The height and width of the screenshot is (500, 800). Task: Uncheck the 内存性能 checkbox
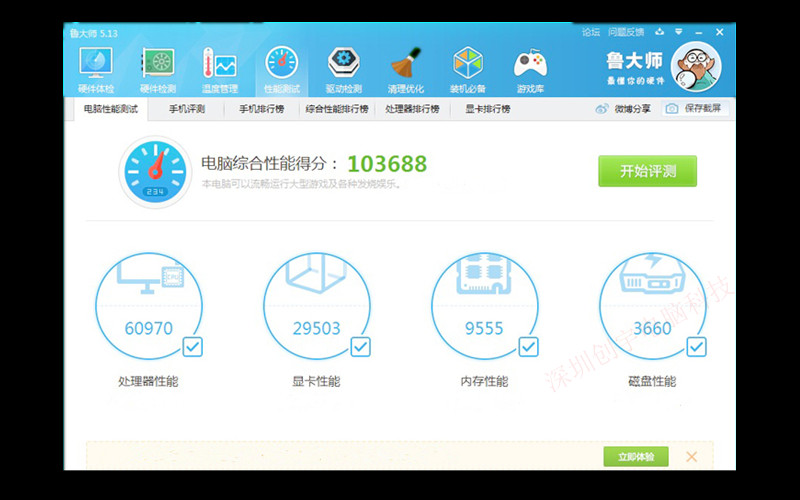(529, 347)
